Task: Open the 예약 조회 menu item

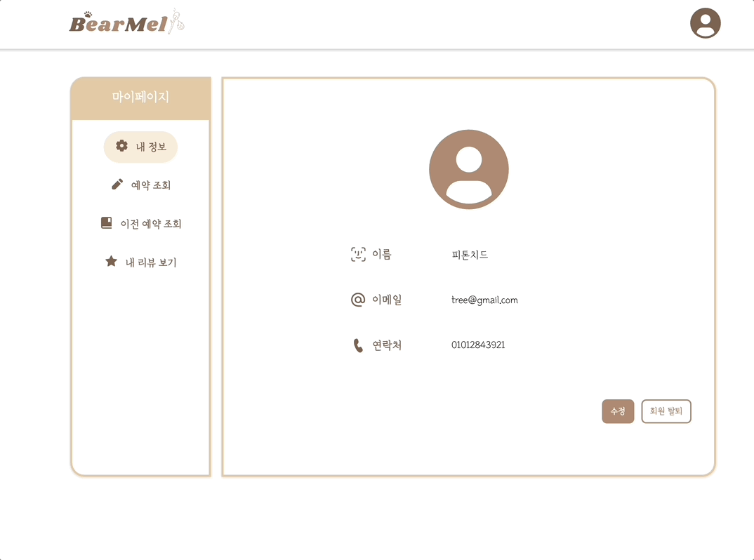Action: 140,185
